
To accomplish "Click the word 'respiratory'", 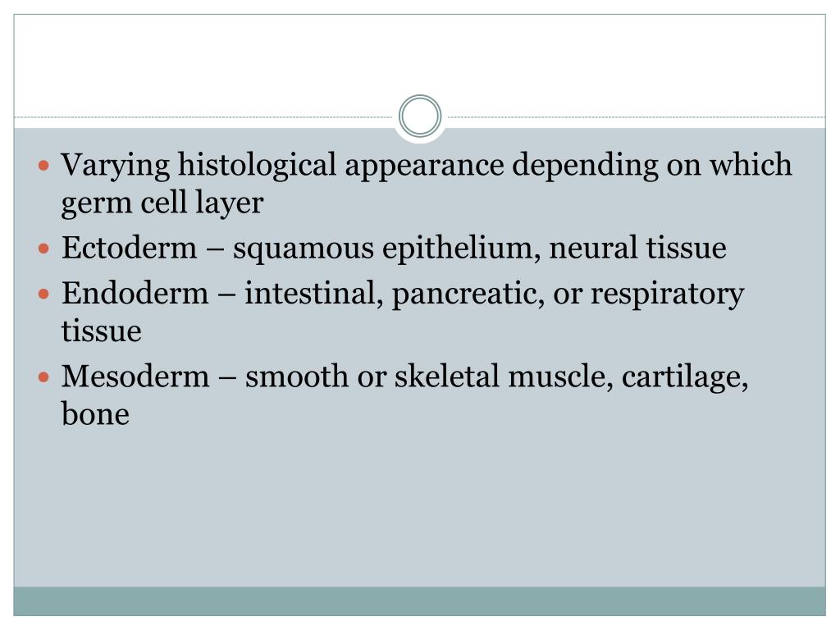I will (667, 295).
